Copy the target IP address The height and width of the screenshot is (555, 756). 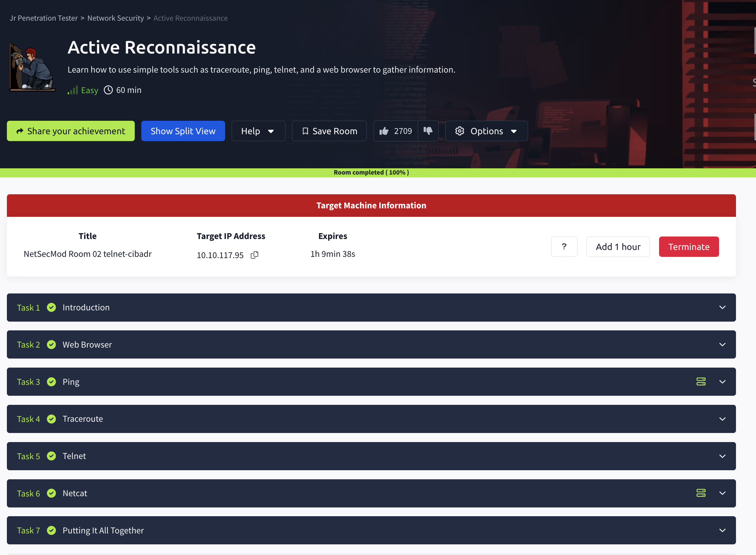tap(255, 255)
